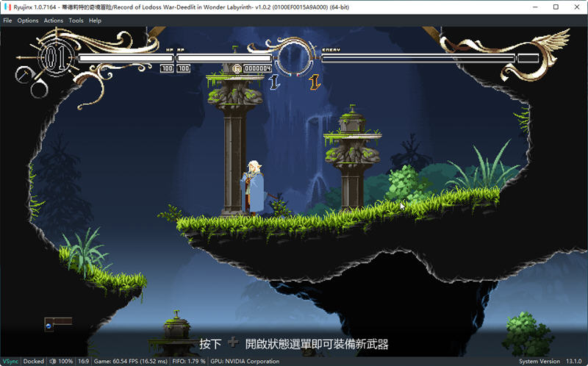Click the volume speaker icon in status bar
588x366 pixels.
(53, 361)
